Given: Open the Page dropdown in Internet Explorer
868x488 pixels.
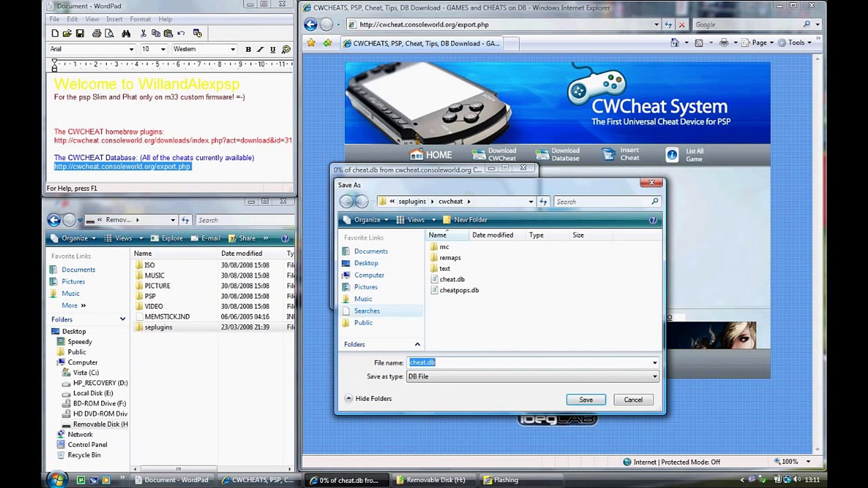Looking at the screenshot, I should (758, 42).
